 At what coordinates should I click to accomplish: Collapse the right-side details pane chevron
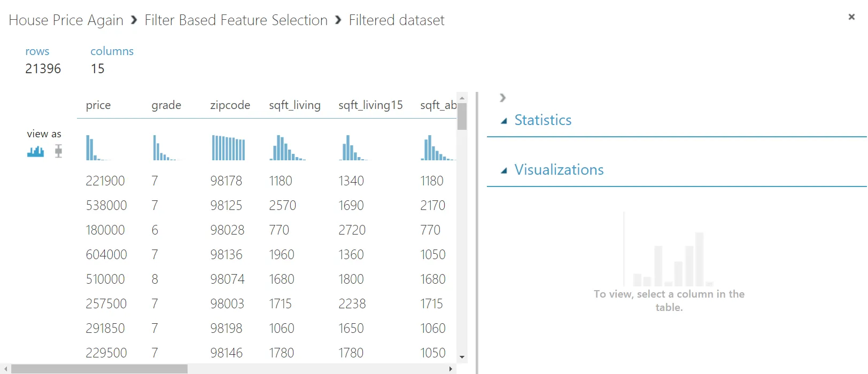click(502, 98)
